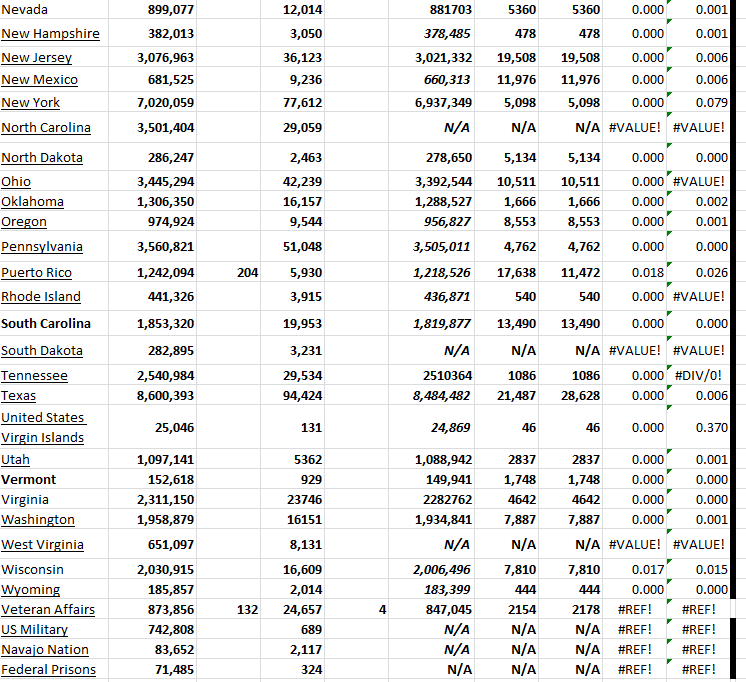Open the New Jersey hyperlink
This screenshot has height=682, width=746.
point(37,58)
